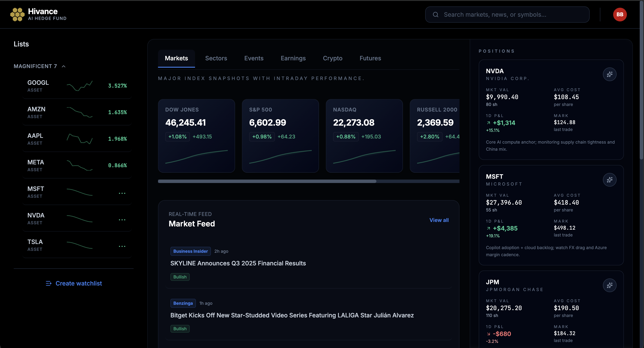Open the Crypto tab
Image resolution: width=644 pixels, height=348 pixels.
[332, 58]
